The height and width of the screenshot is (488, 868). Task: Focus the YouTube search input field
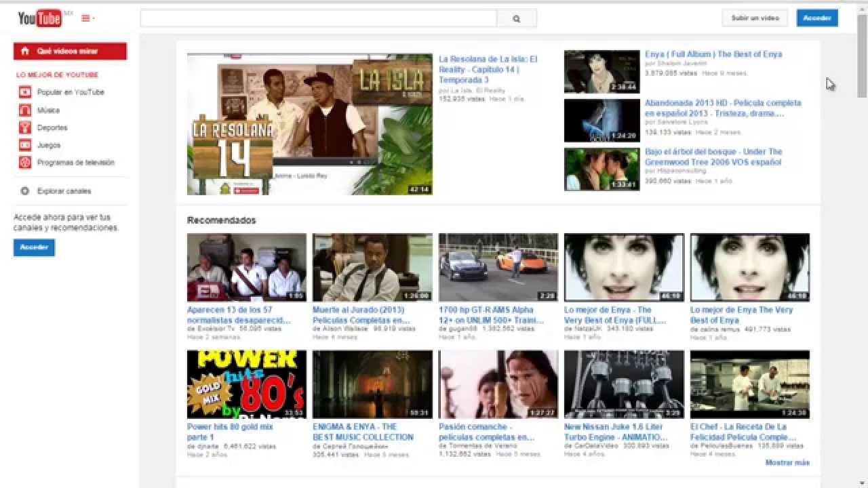pyautogui.click(x=319, y=18)
